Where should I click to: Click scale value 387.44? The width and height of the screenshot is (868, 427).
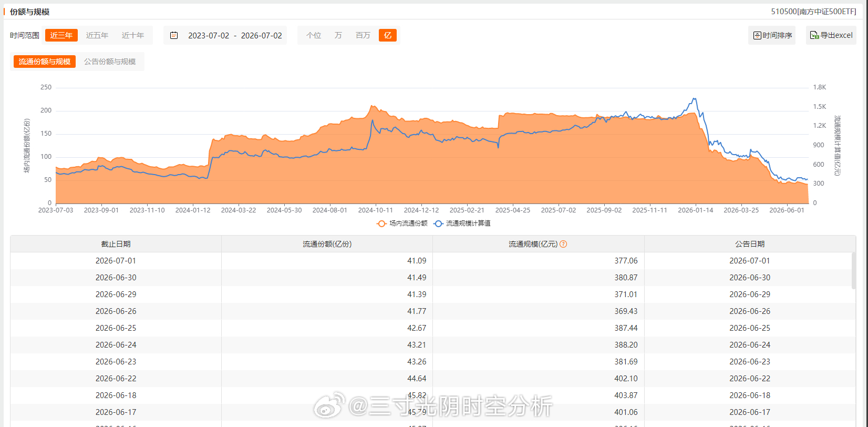[x=626, y=328]
